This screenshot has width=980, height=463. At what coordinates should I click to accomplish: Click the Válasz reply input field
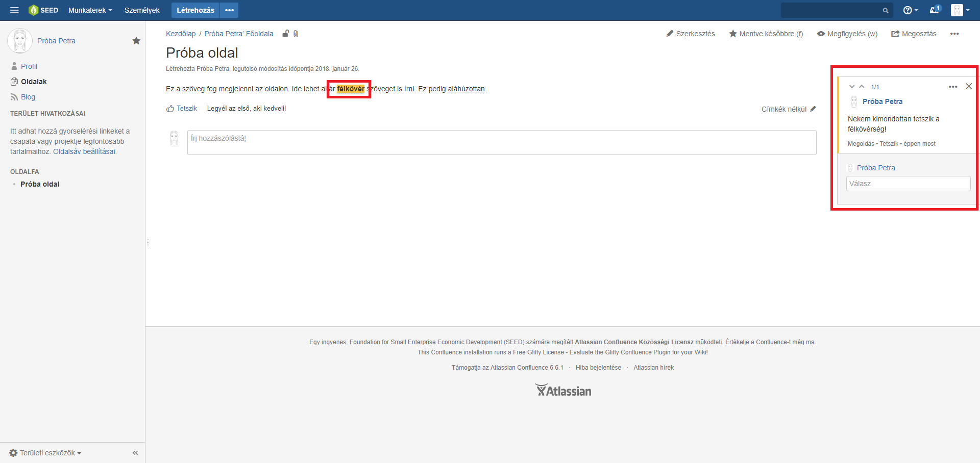[x=908, y=184]
